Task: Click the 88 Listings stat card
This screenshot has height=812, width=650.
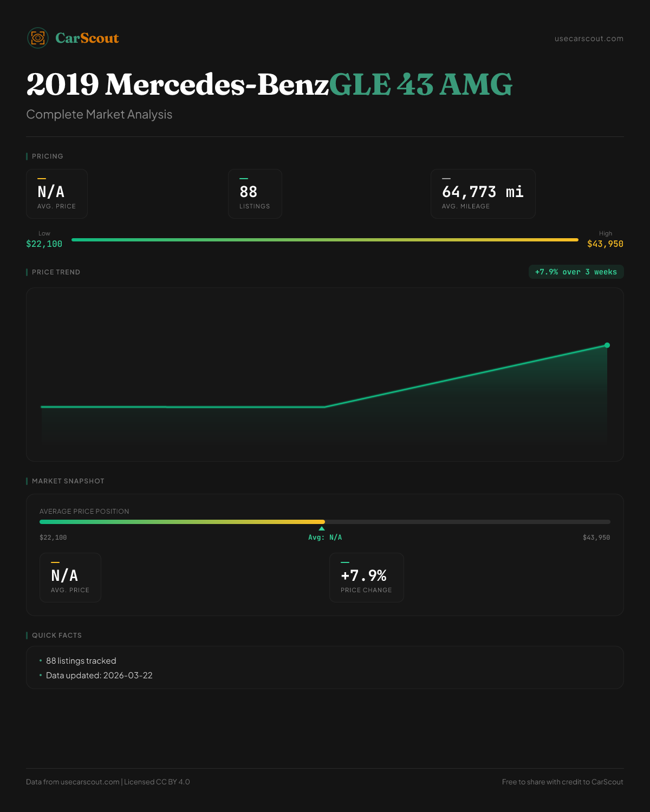Action: 255,194
